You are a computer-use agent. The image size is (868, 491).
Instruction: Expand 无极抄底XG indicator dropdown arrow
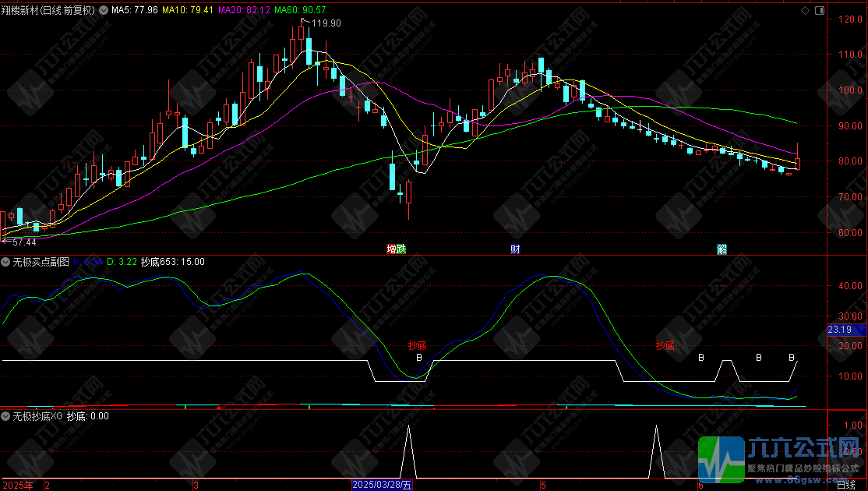[x=6, y=416]
